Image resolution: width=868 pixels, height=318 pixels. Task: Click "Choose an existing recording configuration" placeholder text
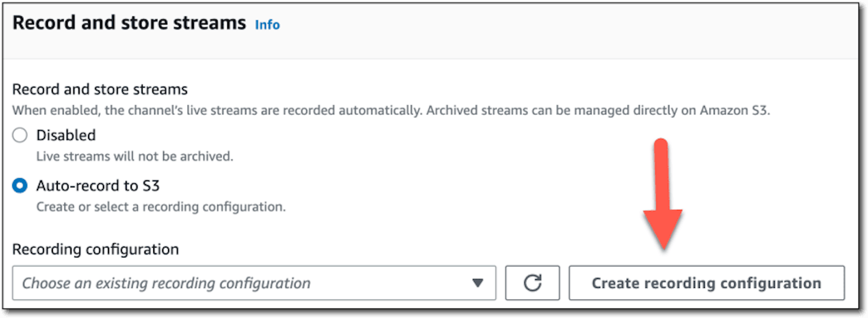pos(166,284)
